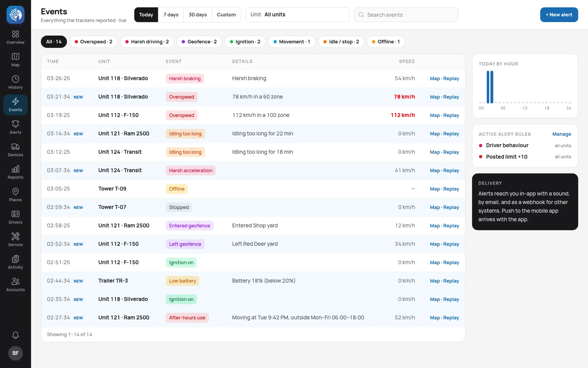This screenshot has height=368, width=588.
Task: Click the After-hours use event tag
Action: point(187,318)
